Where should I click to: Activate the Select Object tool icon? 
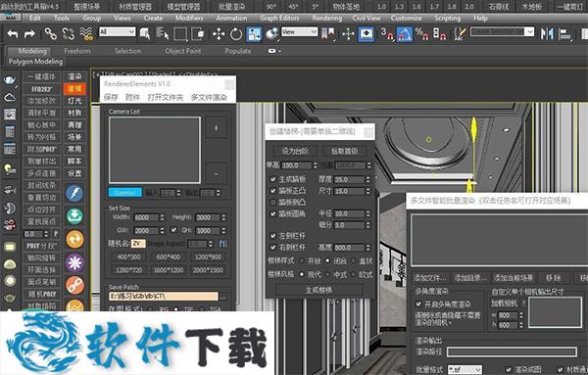[145, 34]
